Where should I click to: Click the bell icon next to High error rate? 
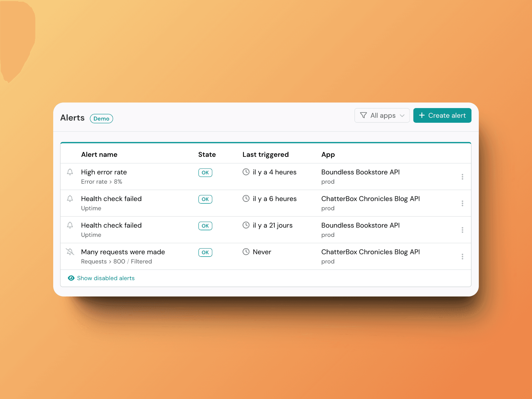point(70,172)
